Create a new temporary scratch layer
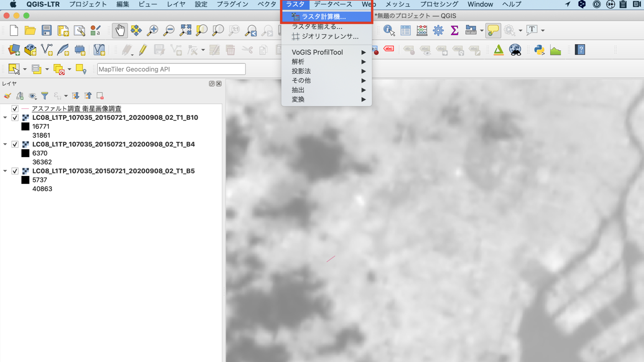The height and width of the screenshot is (362, 644). 79,50
